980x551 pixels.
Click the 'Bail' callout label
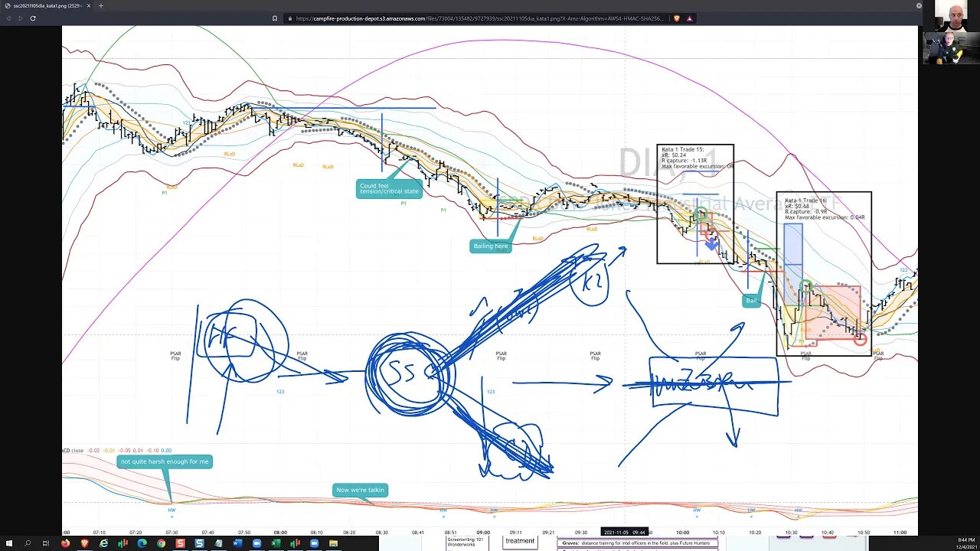[751, 301]
